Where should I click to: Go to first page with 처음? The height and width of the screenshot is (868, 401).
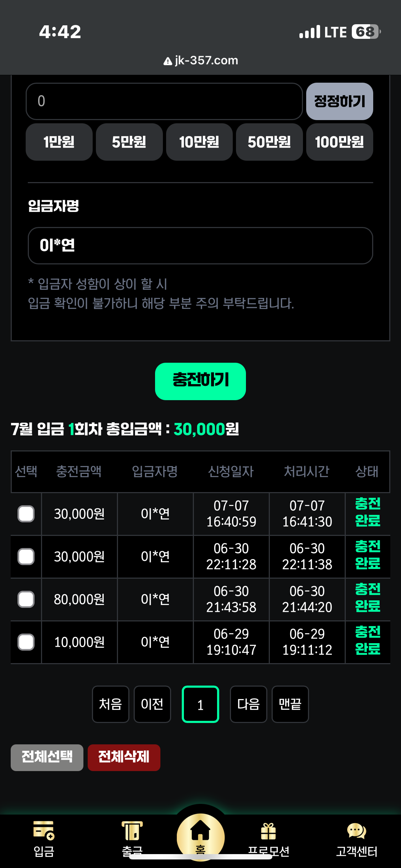pos(110,704)
